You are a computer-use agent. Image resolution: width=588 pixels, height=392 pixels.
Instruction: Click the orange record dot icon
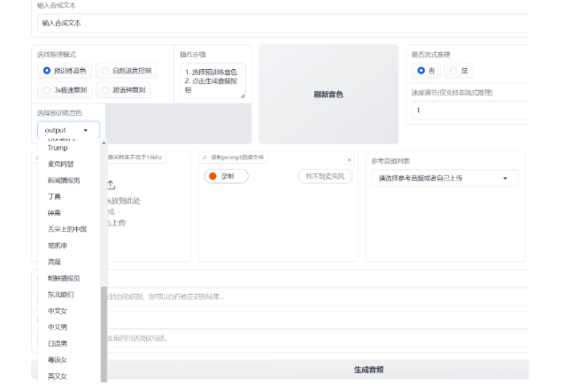(x=212, y=177)
